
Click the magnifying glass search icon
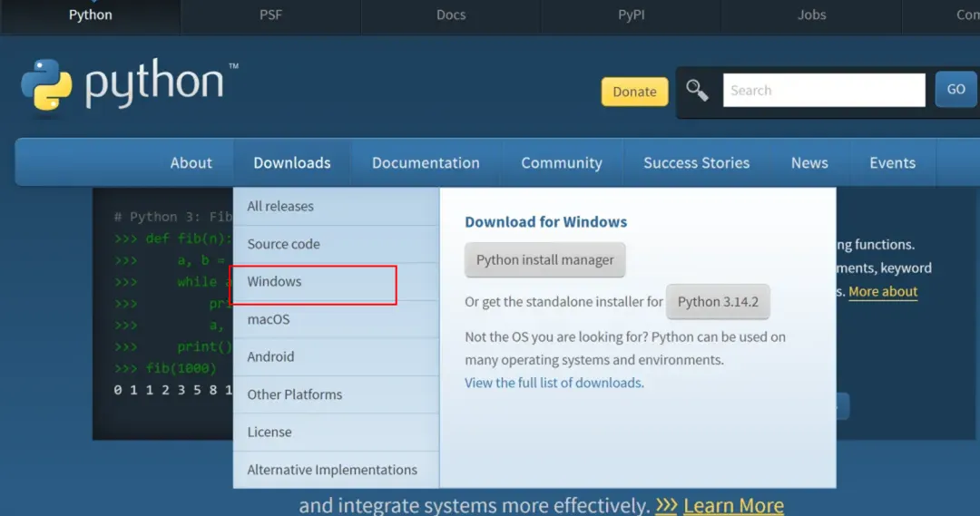(697, 91)
